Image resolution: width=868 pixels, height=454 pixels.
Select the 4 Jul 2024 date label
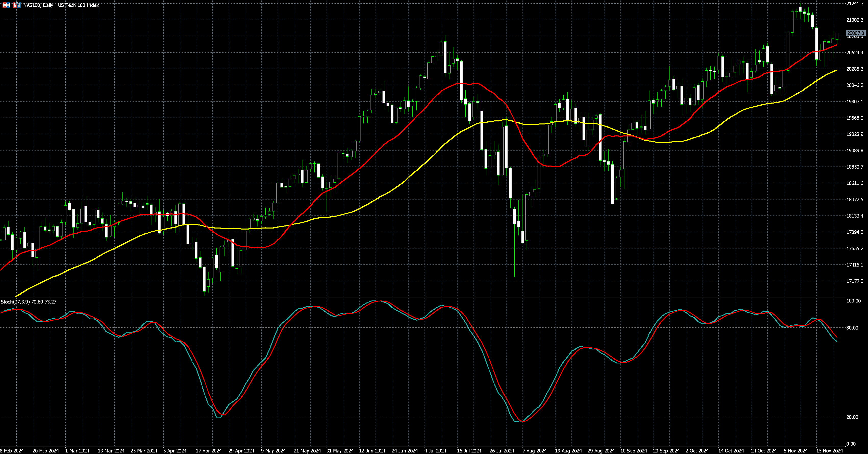[435, 451]
